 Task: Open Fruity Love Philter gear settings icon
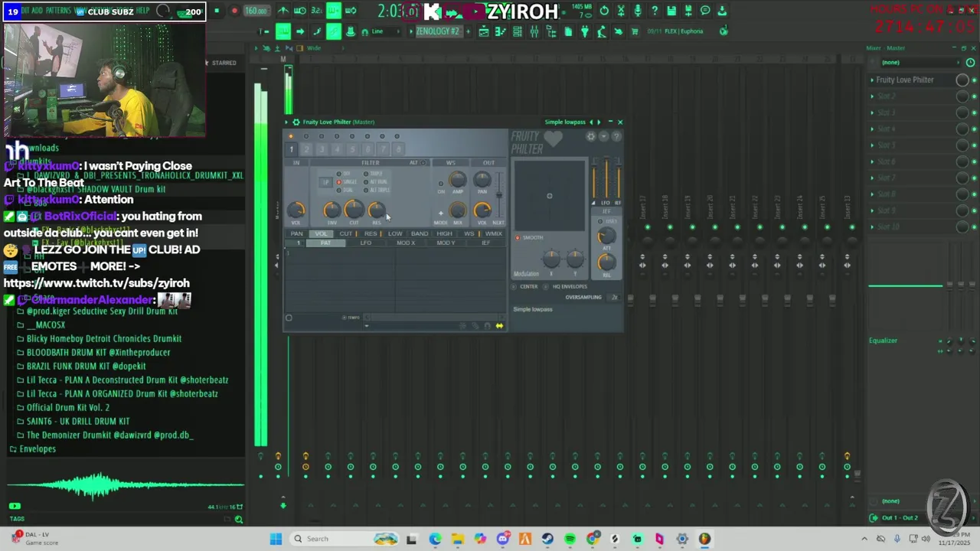296,122
